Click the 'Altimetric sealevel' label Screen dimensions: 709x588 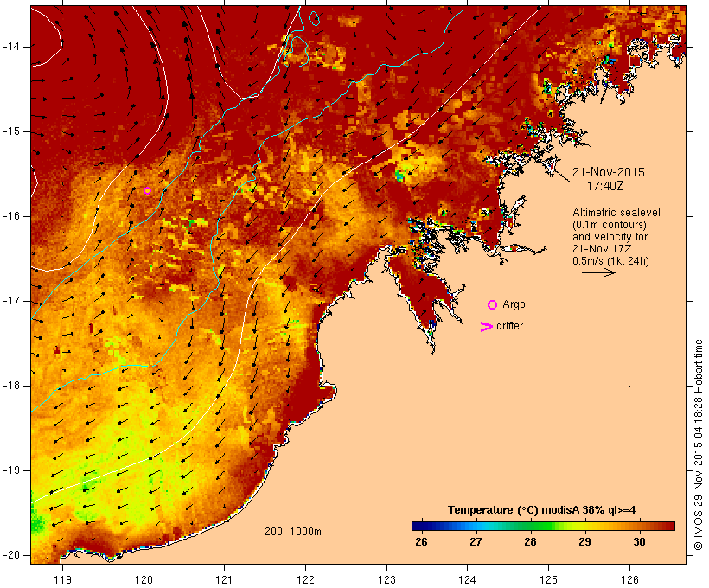coord(616,213)
